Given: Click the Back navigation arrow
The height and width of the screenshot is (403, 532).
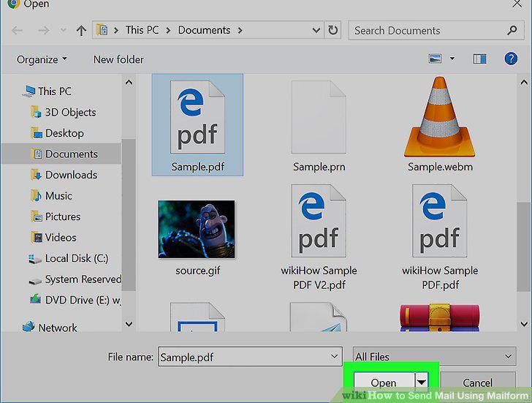Looking at the screenshot, I should click(x=17, y=31).
